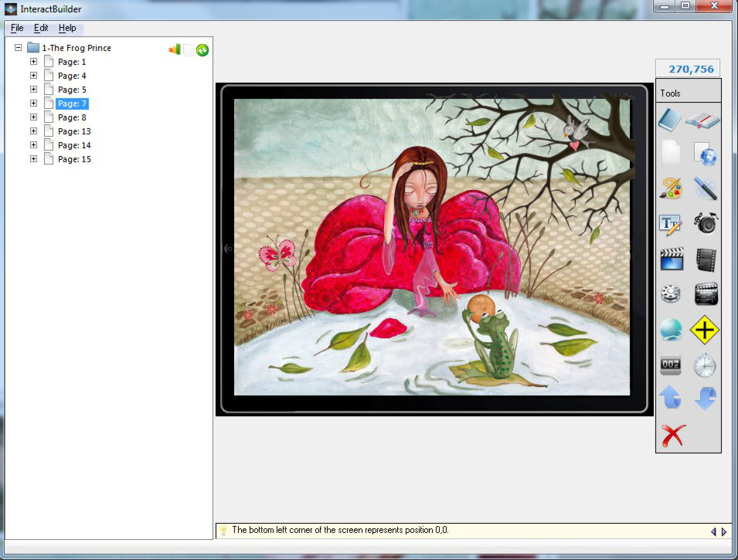Click the 270,756 coordinate readout

tap(688, 69)
